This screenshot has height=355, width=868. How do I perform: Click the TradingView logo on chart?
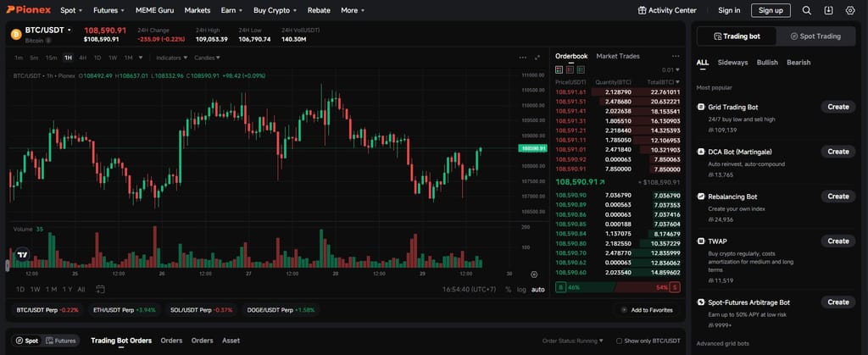(22, 255)
